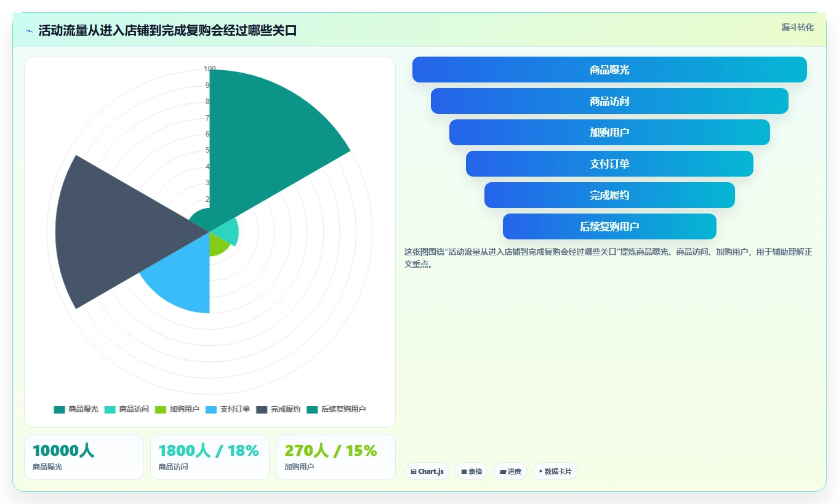Click the lightning icon before the title

click(x=30, y=31)
